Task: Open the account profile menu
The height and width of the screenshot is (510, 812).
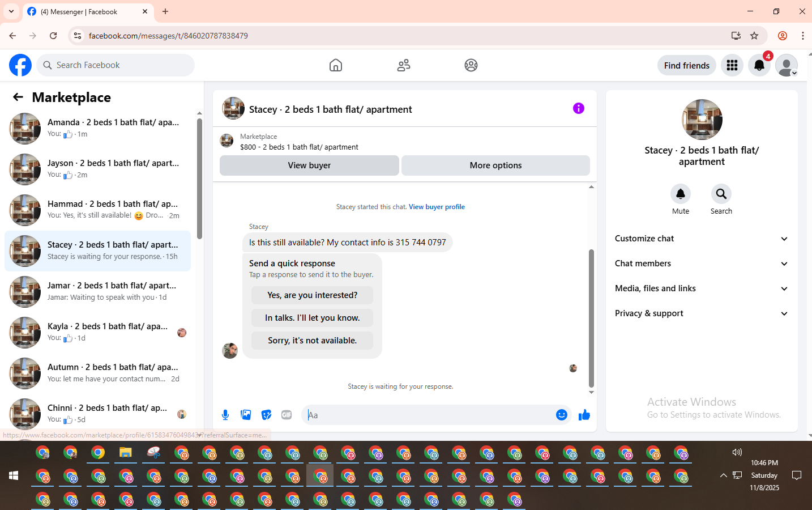Action: click(x=787, y=65)
